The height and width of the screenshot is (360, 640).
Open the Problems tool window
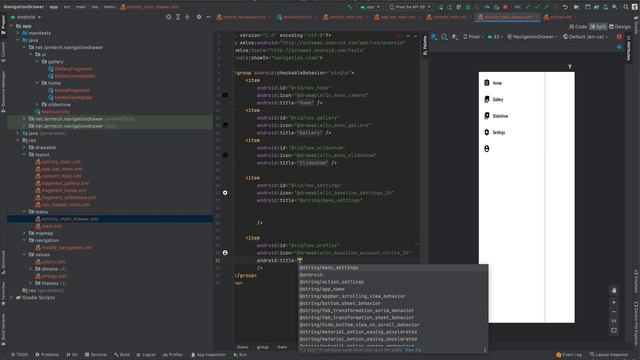pyautogui.click(x=47, y=355)
